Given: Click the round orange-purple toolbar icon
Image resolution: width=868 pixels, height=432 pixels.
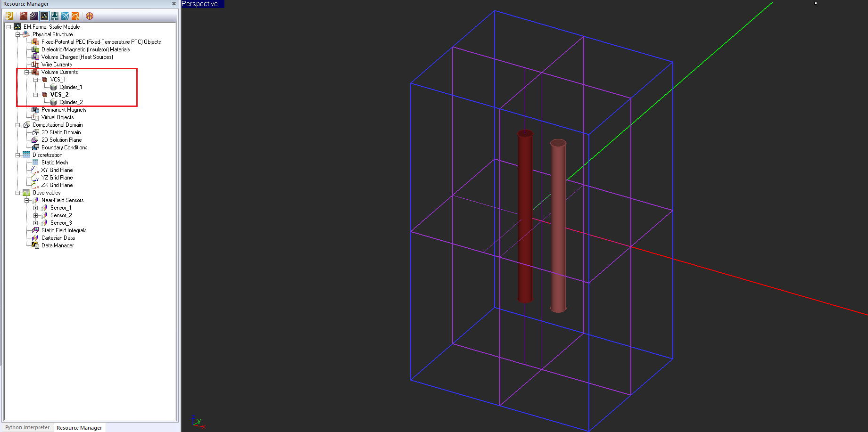Looking at the screenshot, I should pyautogui.click(x=90, y=16).
